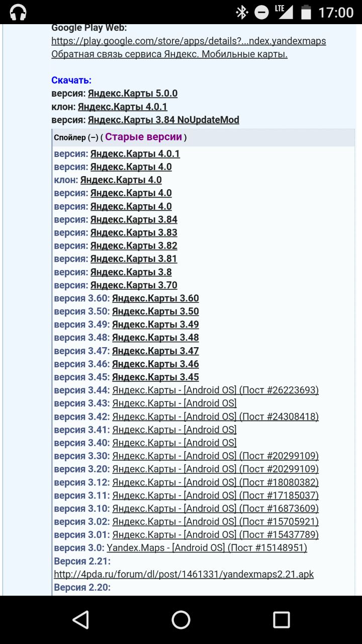362x644 pixels.
Task: Open the версия 3.30 post link
Action: coord(215,456)
